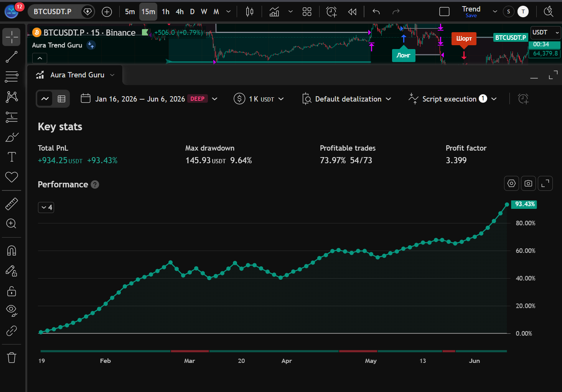Open the heart icons tool
This screenshot has width=562, height=392.
12,177
